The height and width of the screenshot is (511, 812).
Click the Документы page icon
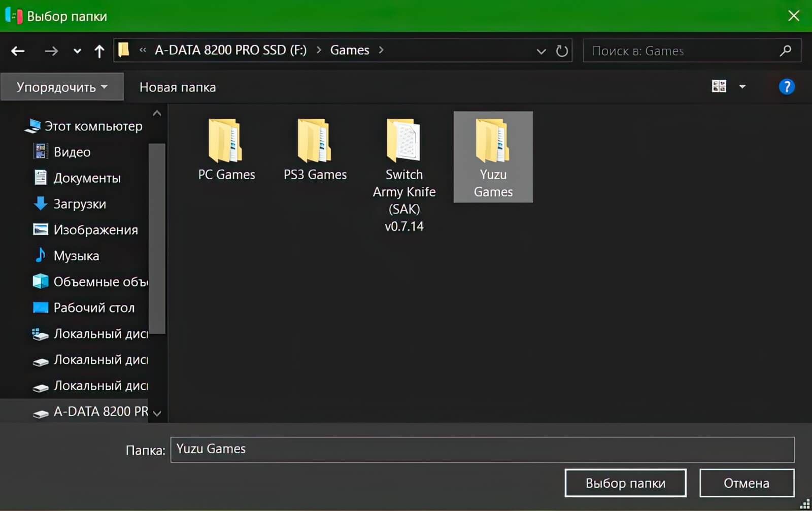[40, 177]
